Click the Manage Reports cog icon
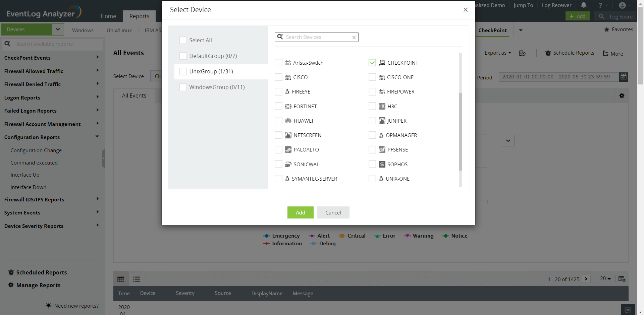The height and width of the screenshot is (315, 644). [x=11, y=285]
